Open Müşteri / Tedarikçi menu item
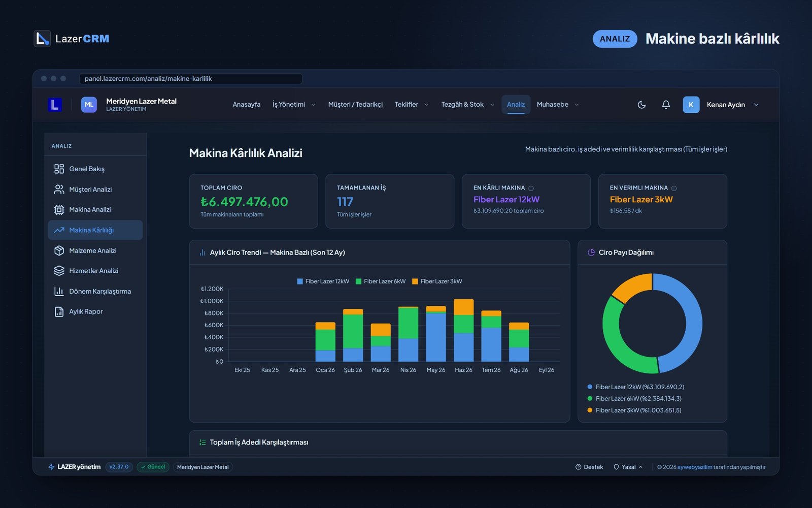Screen dimensions: 812x508 (355, 105)
